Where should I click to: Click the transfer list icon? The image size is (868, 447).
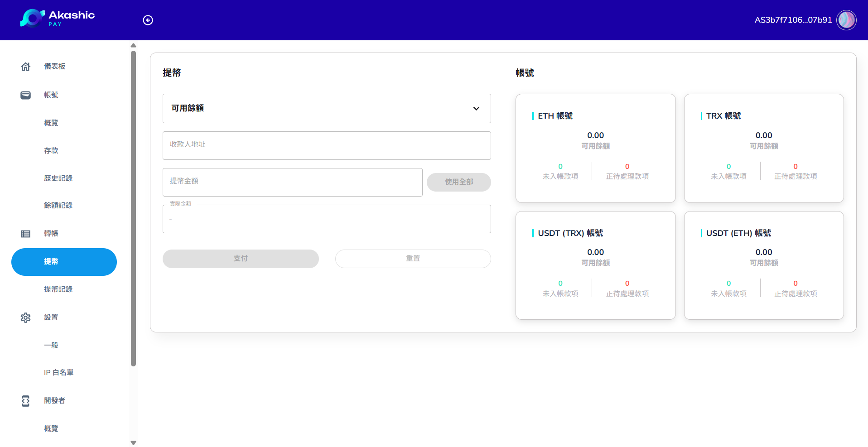(25, 234)
